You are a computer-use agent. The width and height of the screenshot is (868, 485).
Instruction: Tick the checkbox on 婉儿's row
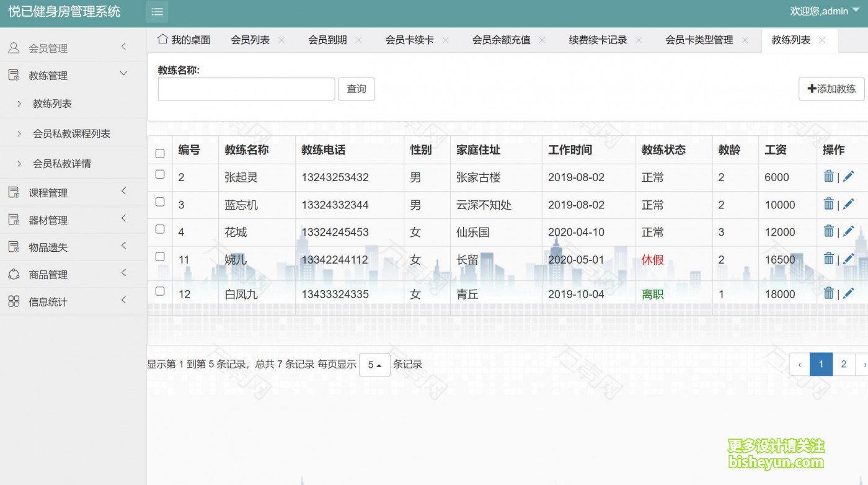click(159, 256)
